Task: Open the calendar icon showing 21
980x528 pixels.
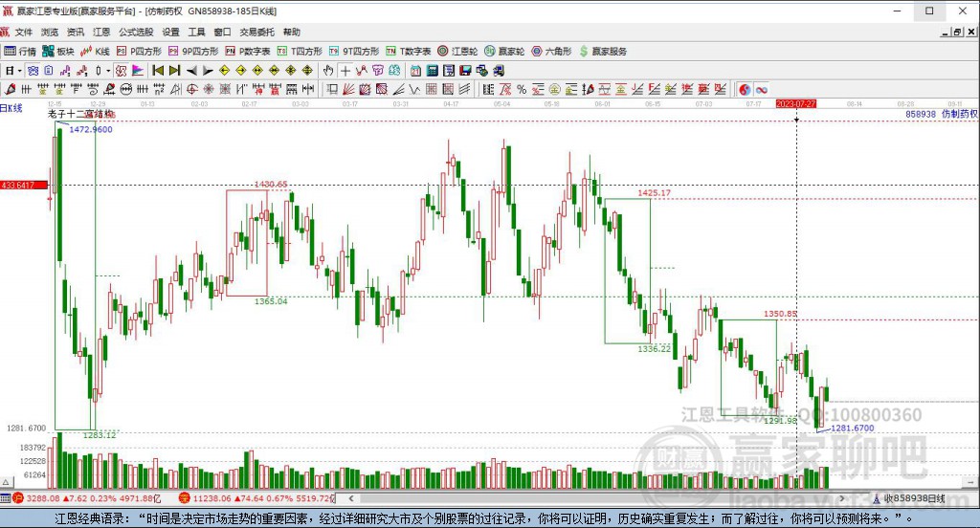Action: 415,71
